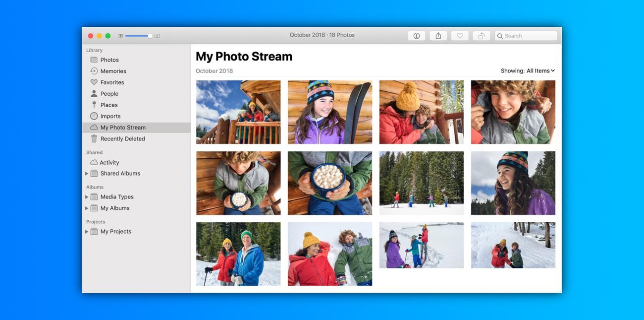Expand the Media Types folder triangle
This screenshot has width=644, height=320.
(87, 197)
